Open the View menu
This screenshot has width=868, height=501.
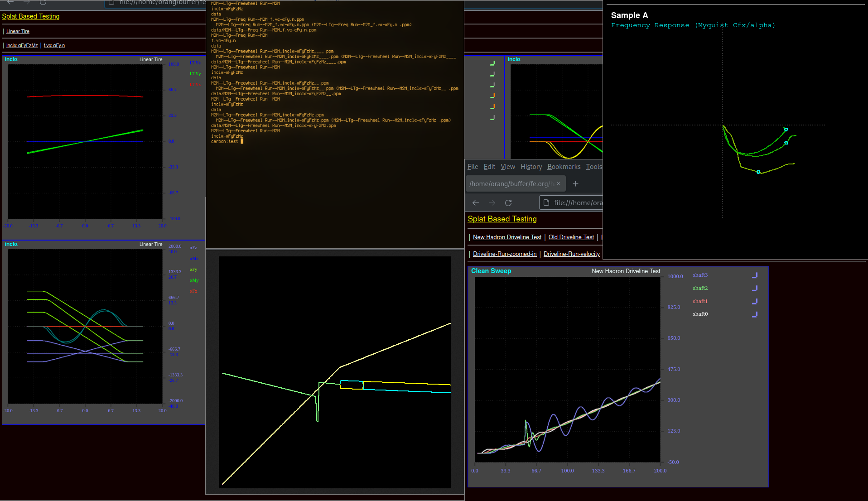click(508, 167)
